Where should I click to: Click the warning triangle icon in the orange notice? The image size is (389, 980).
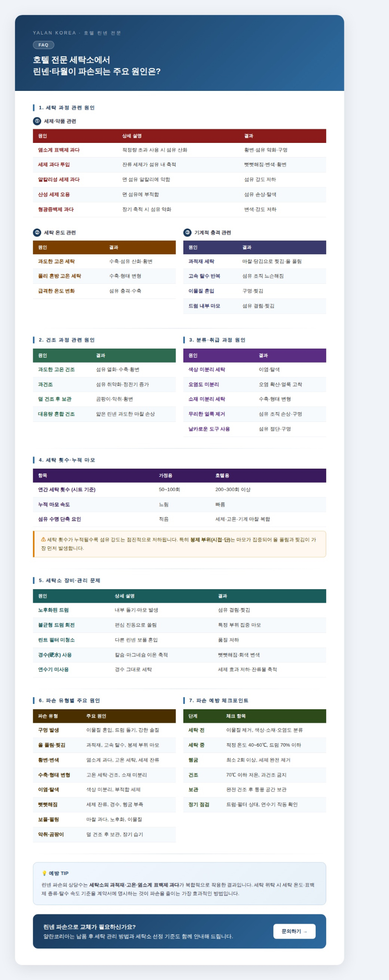coord(43,540)
